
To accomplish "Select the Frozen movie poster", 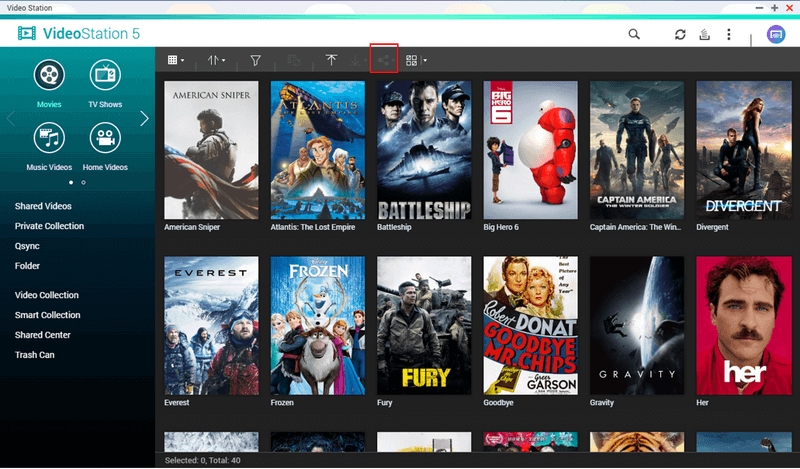I will click(318, 326).
